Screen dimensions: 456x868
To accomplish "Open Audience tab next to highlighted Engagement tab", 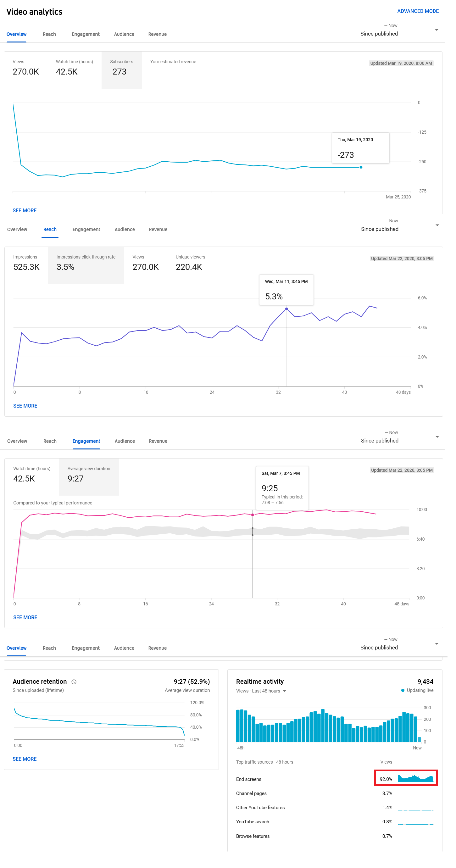I will pyautogui.click(x=125, y=441).
